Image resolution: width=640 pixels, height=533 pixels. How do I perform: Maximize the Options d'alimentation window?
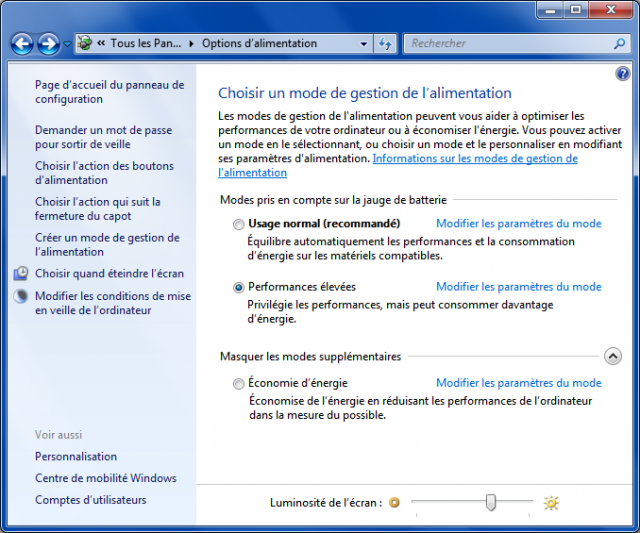pyautogui.click(x=576, y=10)
